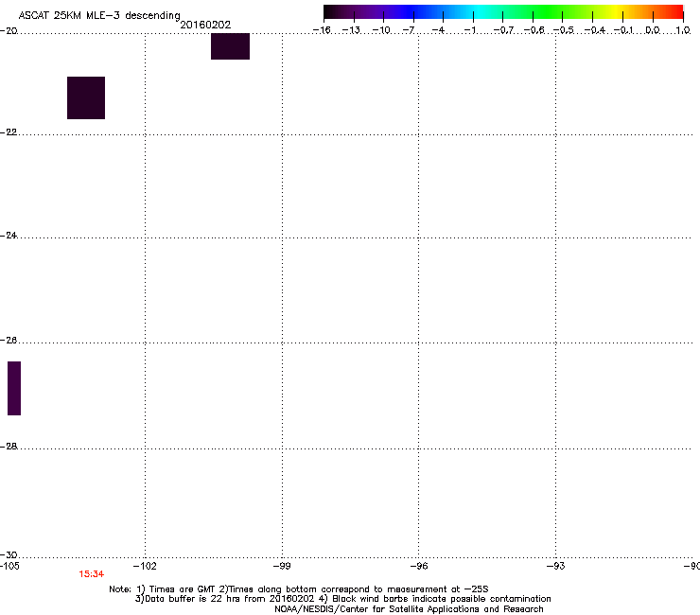Image resolution: width=700 pixels, height=615 pixels.
Task: Pick the green section of the color bar
Action: coord(549,12)
